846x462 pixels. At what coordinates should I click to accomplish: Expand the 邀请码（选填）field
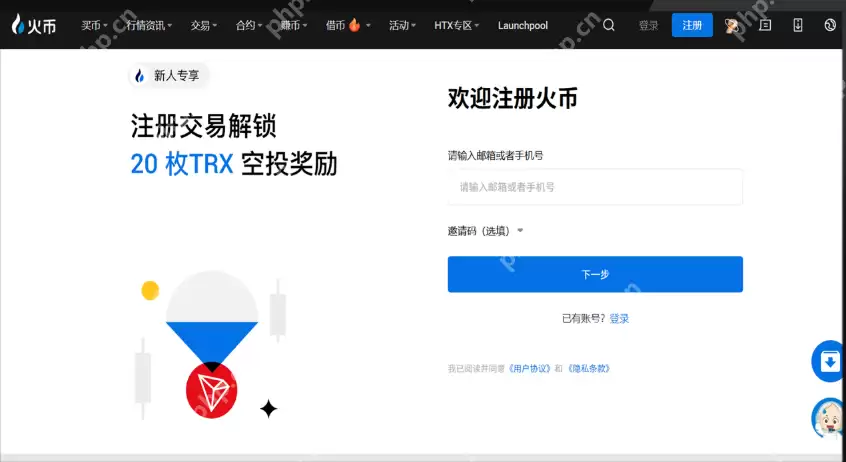click(x=486, y=231)
